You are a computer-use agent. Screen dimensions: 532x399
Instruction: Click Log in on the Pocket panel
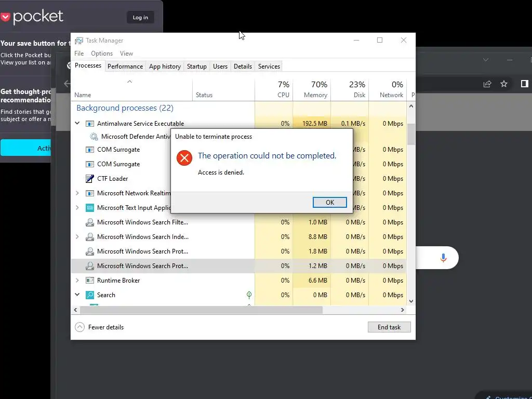(x=140, y=17)
